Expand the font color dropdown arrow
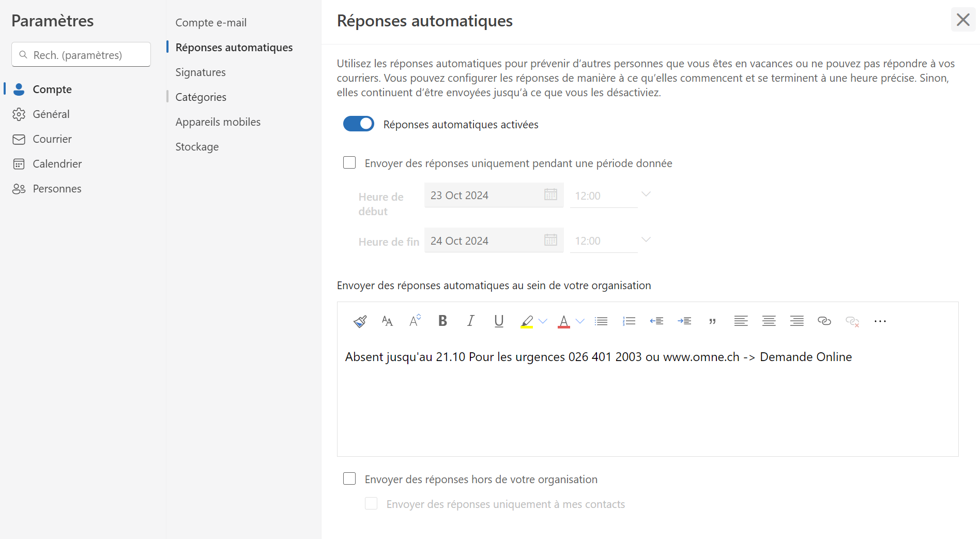The height and width of the screenshot is (539, 980). (580, 321)
